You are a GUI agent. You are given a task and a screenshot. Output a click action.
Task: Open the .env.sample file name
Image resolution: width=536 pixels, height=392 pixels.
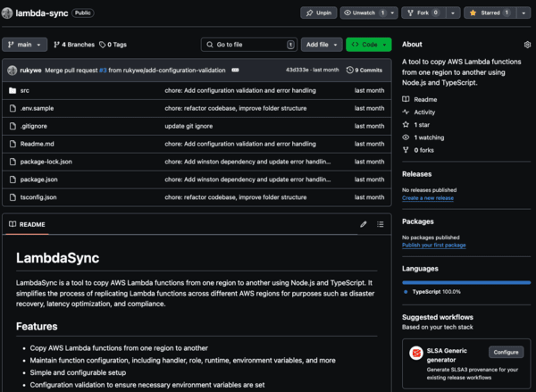pyautogui.click(x=37, y=108)
